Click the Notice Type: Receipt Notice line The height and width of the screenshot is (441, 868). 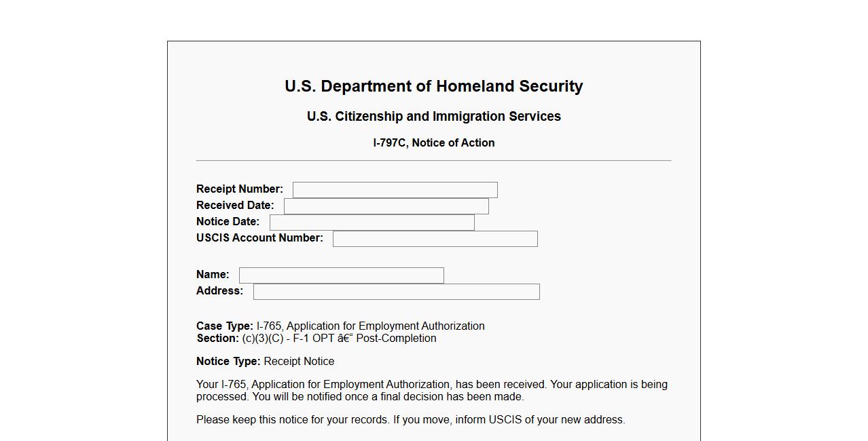(265, 361)
